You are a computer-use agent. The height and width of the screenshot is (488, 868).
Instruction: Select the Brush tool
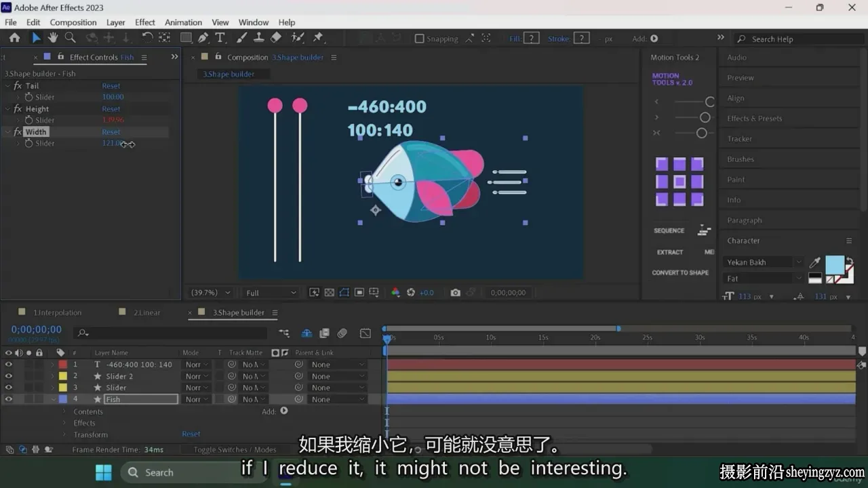241,38
